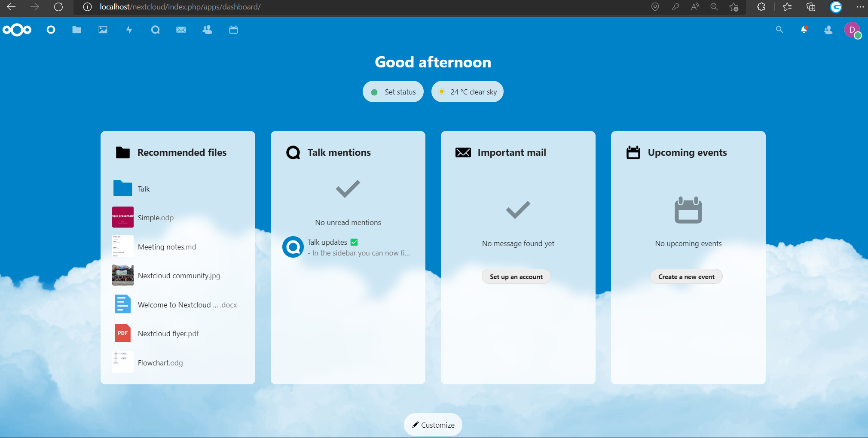Open Meeting notes.md file
868x438 pixels.
point(178,246)
